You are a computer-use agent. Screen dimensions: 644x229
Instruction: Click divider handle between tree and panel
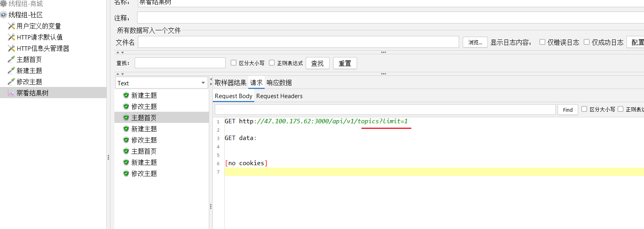coord(108,157)
